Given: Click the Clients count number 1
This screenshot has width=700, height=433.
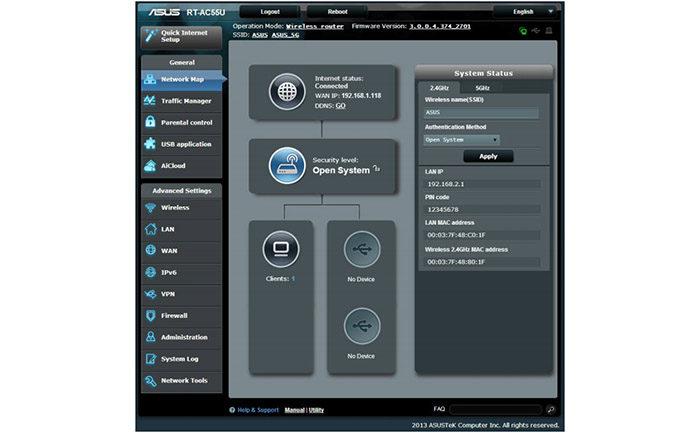Looking at the screenshot, I should point(293,279).
